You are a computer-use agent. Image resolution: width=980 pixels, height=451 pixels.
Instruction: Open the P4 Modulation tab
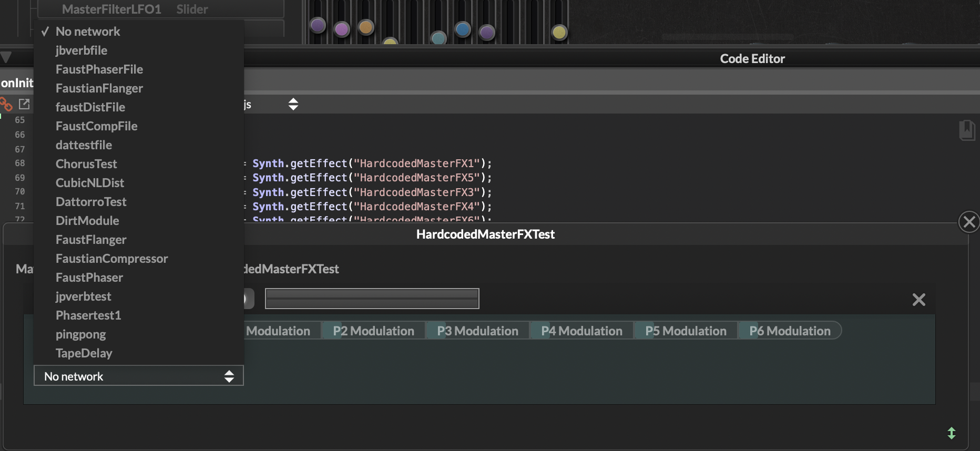[581, 331]
